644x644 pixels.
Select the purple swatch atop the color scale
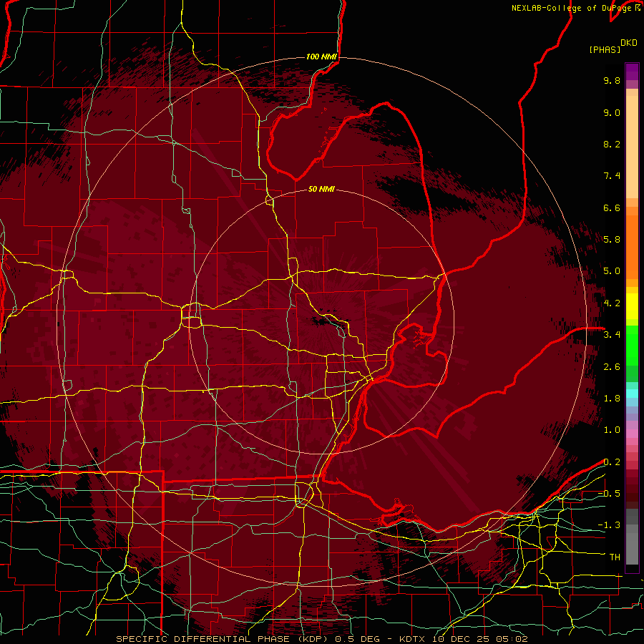[632, 72]
